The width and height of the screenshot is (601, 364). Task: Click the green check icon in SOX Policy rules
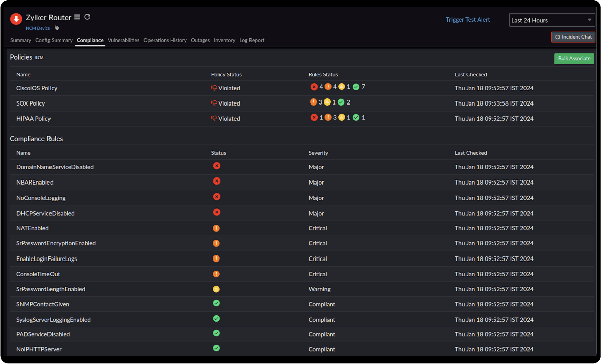pos(341,102)
